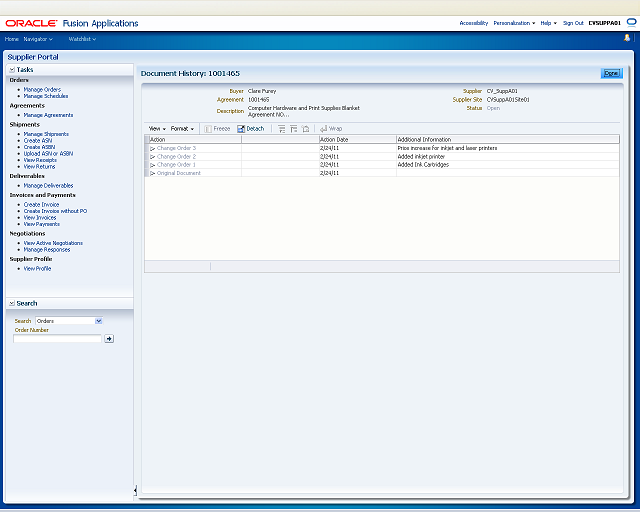Open Manage Orders task
This screenshot has height=512, width=640.
pyautogui.click(x=42, y=89)
